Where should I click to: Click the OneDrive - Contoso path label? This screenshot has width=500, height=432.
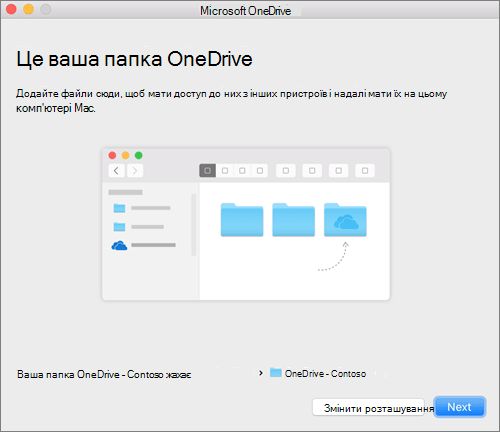(325, 374)
